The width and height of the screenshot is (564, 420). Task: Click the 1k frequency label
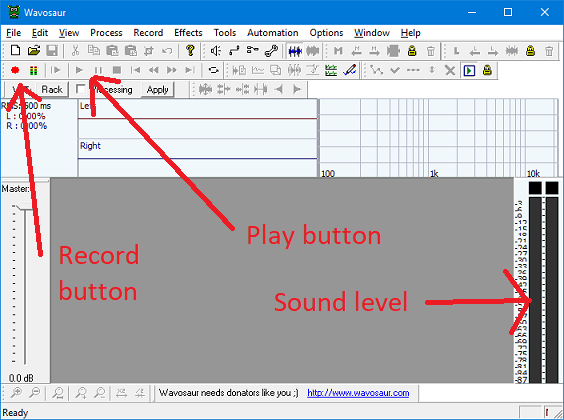434,174
